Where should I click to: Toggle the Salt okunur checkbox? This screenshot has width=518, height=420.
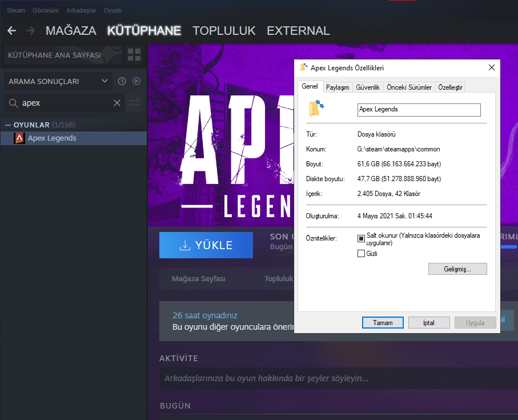(x=361, y=238)
